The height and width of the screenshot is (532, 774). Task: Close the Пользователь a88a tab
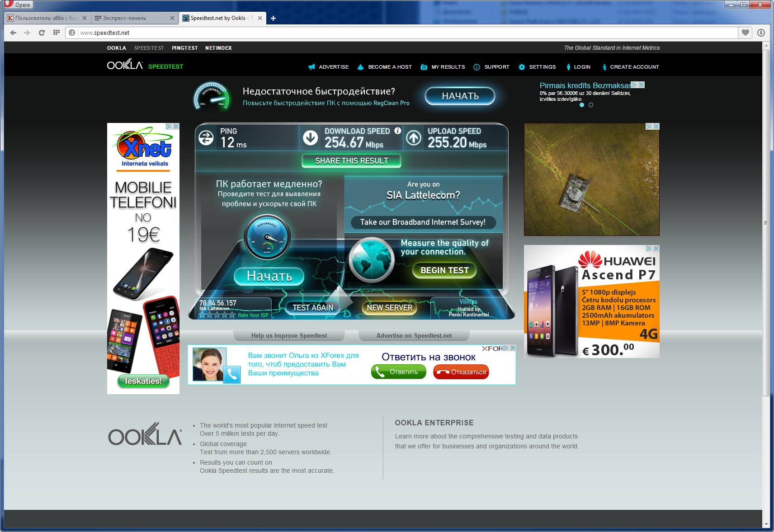pyautogui.click(x=84, y=18)
